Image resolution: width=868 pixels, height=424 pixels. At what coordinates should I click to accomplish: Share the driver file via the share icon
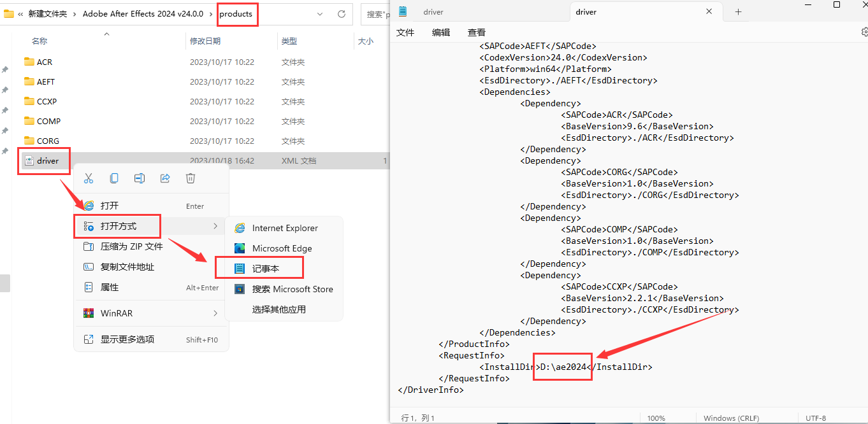click(165, 178)
